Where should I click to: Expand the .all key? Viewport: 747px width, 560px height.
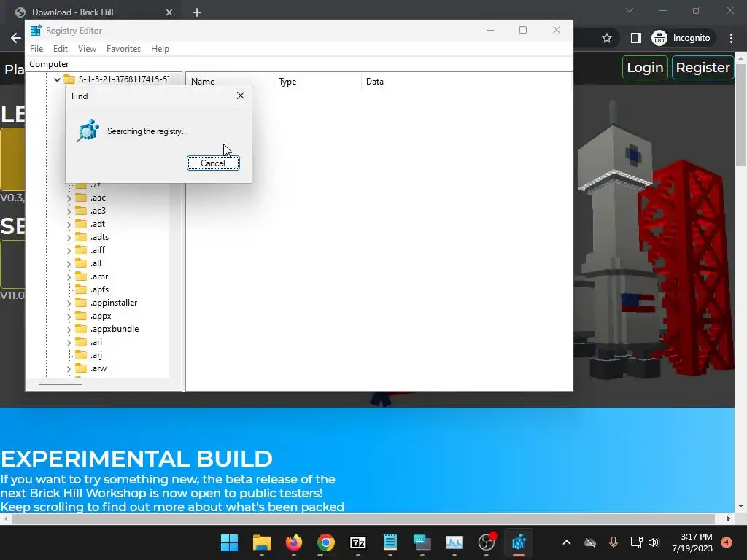pyautogui.click(x=69, y=263)
